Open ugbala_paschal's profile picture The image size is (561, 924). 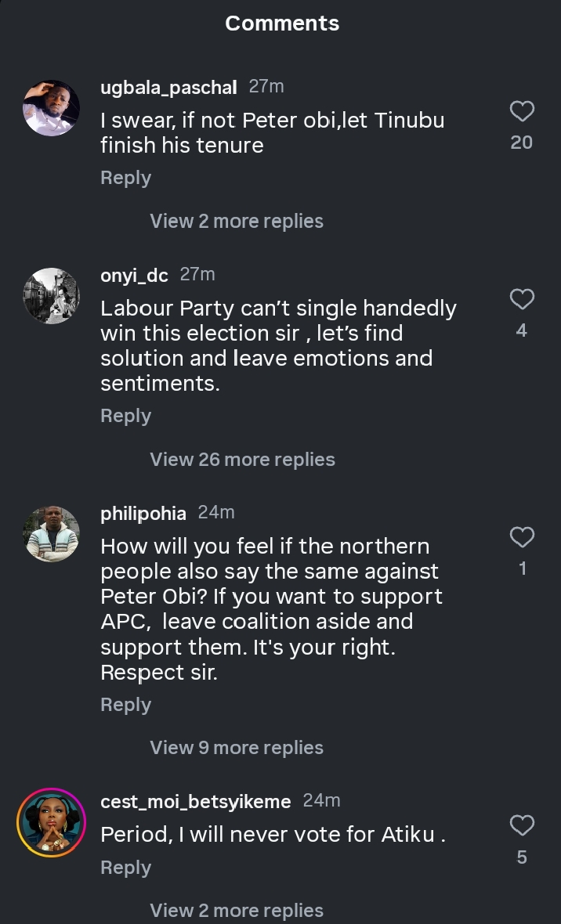pos(52,107)
